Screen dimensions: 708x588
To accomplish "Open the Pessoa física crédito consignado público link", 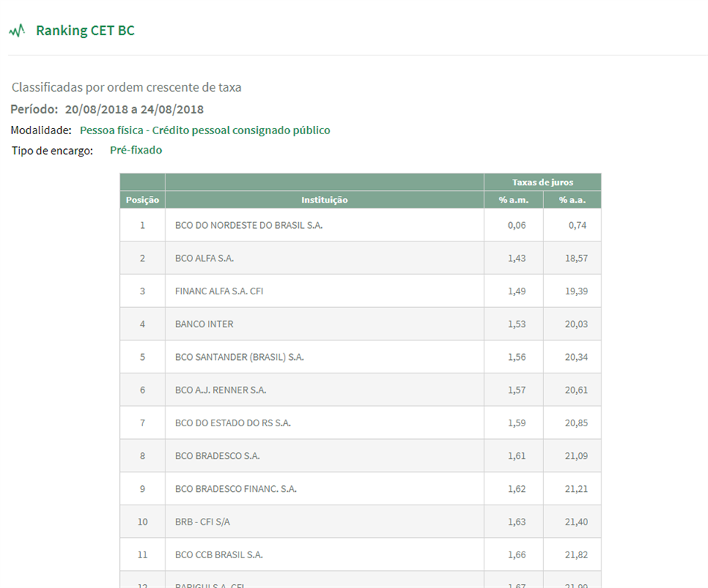I will click(x=205, y=130).
